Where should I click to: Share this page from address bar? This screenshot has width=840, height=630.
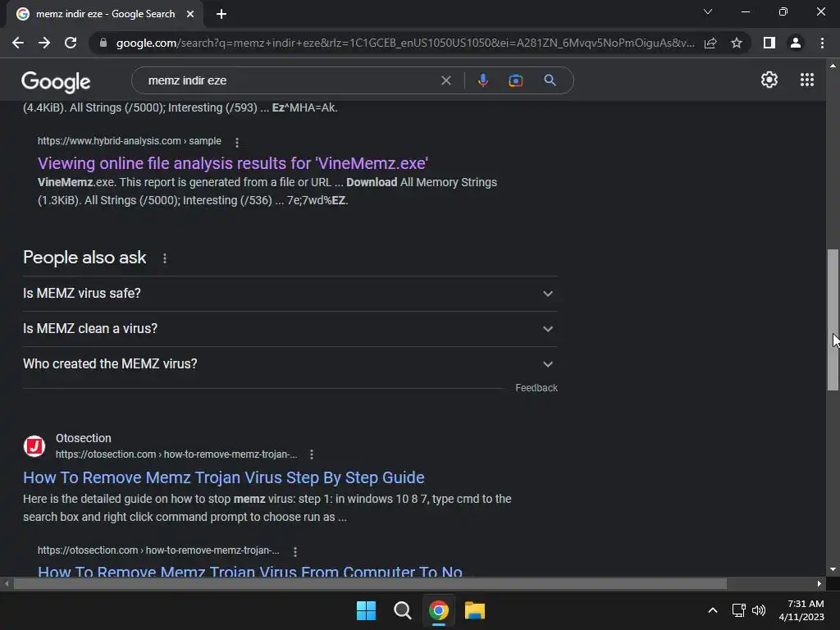[710, 43]
